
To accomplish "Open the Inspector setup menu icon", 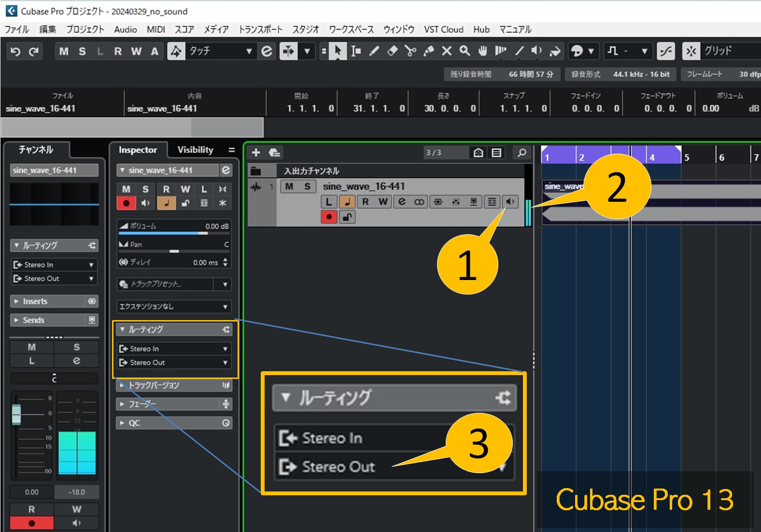I will tap(232, 150).
